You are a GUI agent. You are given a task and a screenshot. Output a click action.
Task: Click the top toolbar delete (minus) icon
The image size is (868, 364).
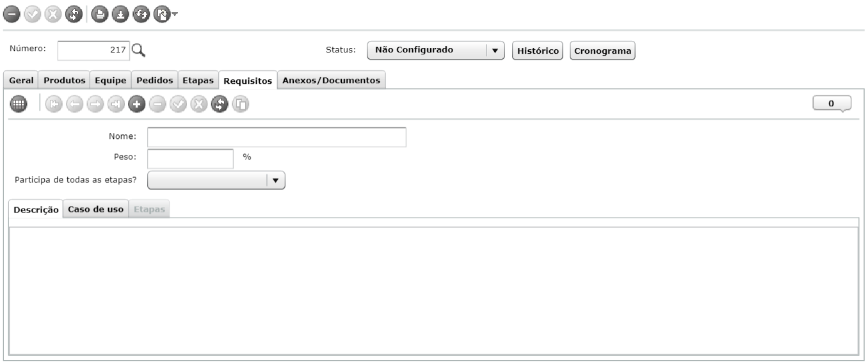(x=13, y=13)
